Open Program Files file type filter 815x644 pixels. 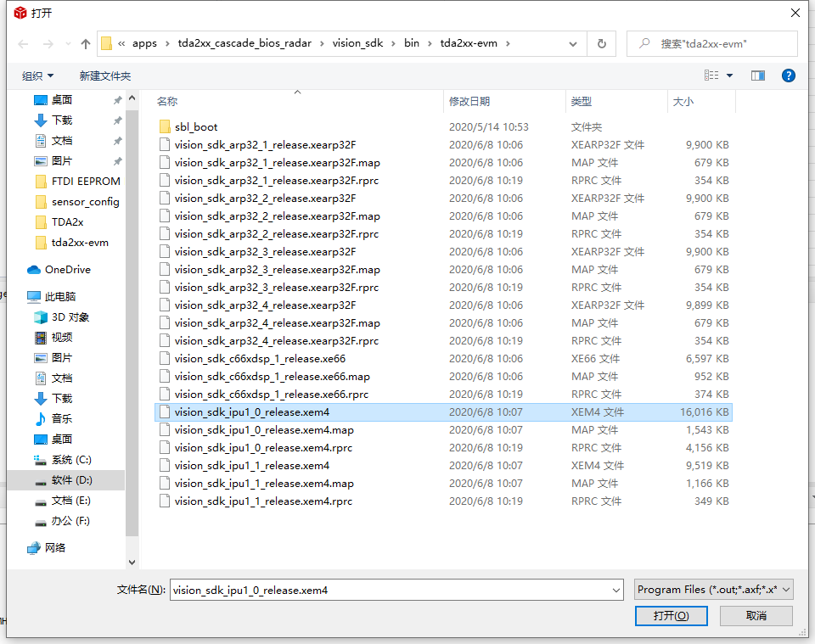(x=714, y=590)
